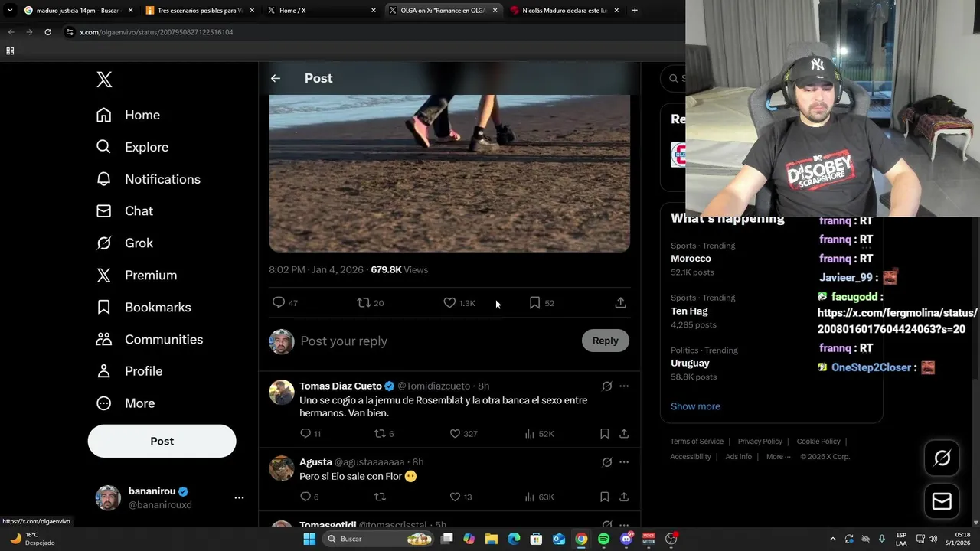Open Tomas Diaz Cueto's profile avatar
Image resolution: width=980 pixels, height=551 pixels.
click(282, 393)
